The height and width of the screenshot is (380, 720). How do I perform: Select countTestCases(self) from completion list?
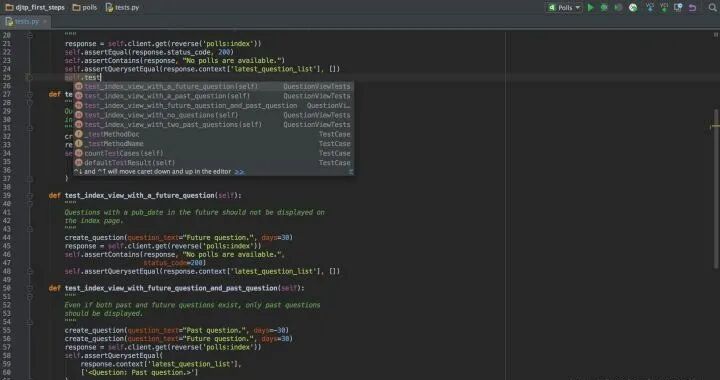click(214, 153)
